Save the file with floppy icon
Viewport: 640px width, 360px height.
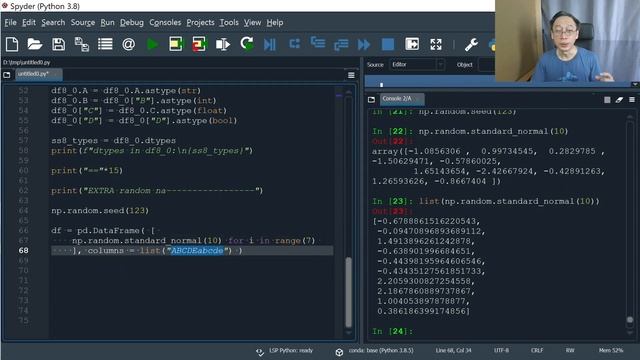coord(58,44)
